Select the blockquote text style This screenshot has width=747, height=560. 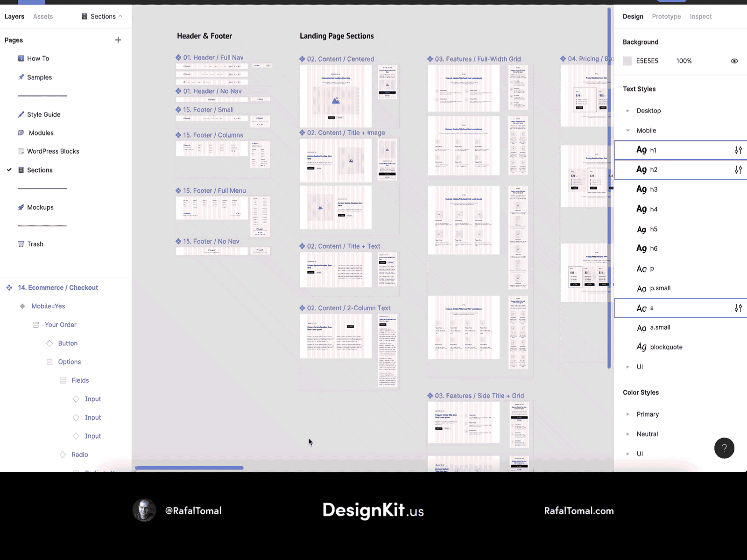(680, 347)
